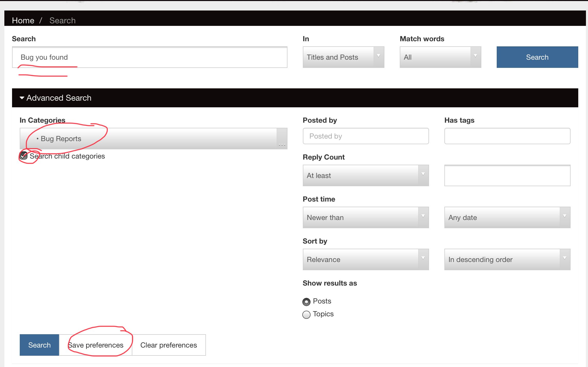Select the Topics radio button
Screen dimensions: 588x367
[x=306, y=314]
